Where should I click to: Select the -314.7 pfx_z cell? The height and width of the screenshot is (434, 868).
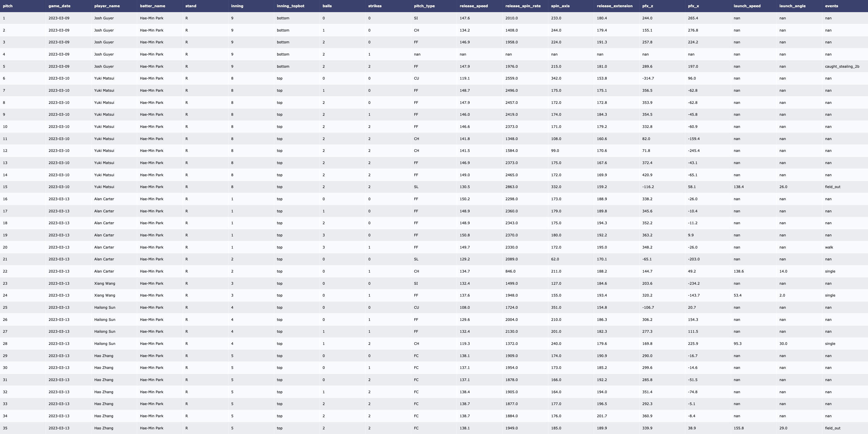pyautogui.click(x=648, y=78)
